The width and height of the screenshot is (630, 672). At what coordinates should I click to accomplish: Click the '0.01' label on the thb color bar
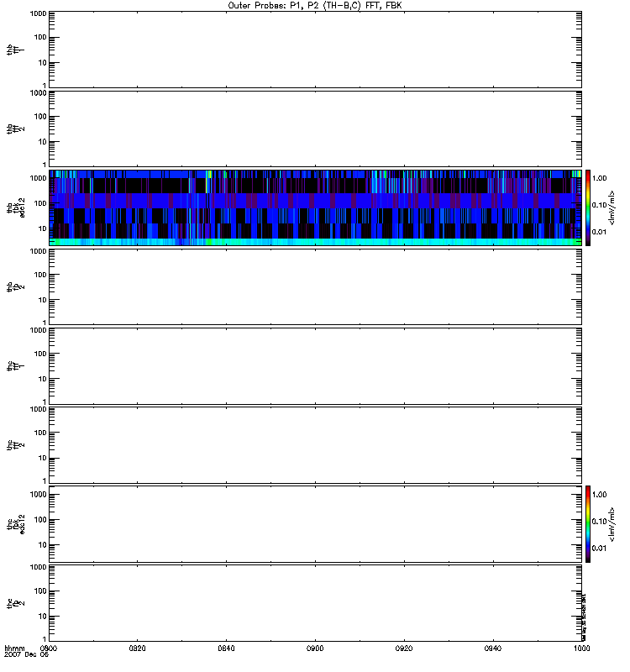[599, 232]
